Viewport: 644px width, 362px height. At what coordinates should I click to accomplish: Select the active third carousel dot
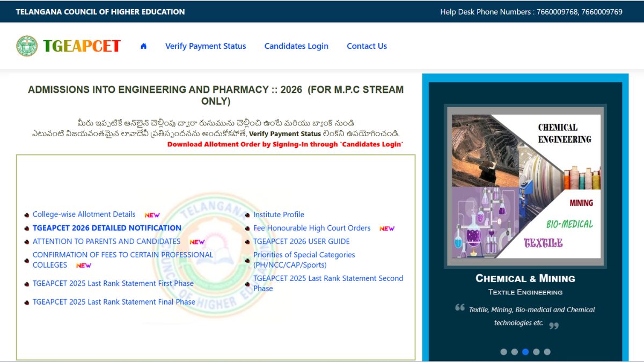[x=525, y=352]
